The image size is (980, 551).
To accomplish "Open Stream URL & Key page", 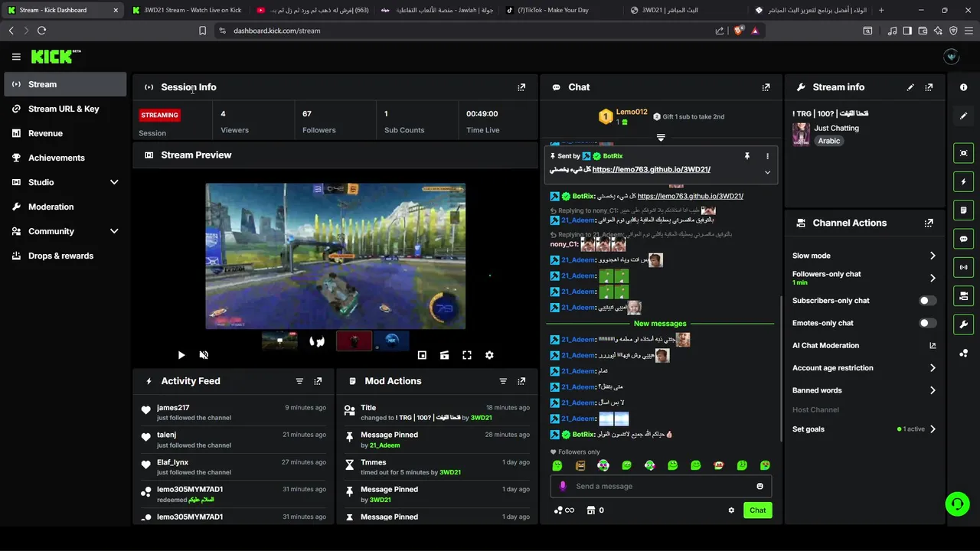I will pos(65,109).
